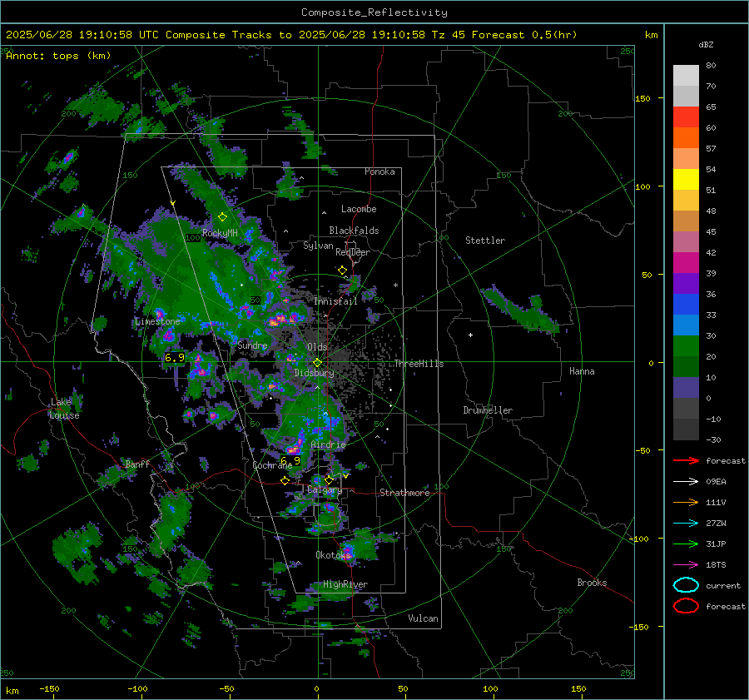The image size is (749, 700).
Task: Click the white asterisk marker north of ThreeHills
Action: (x=395, y=285)
